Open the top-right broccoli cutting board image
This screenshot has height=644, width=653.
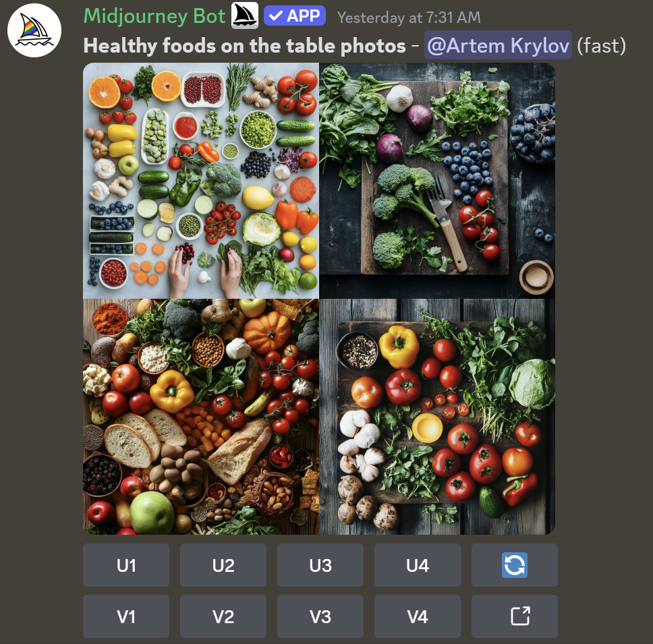[437, 181]
